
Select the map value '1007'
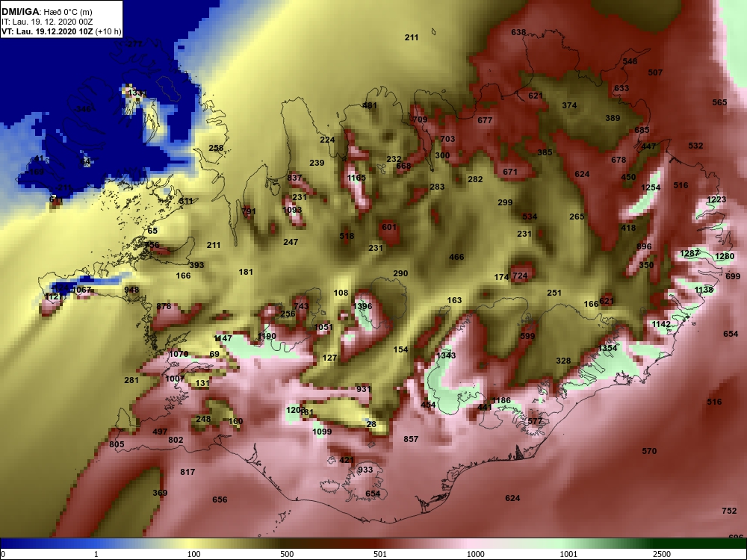pyautogui.click(x=175, y=379)
